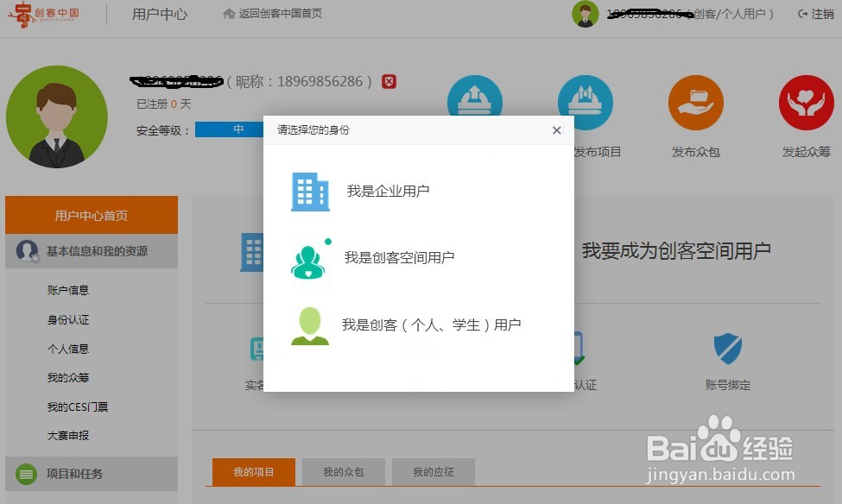The height and width of the screenshot is (504, 842).
Task: Pick the 我是创客（个人、学生）用户 icon
Action: point(309,325)
